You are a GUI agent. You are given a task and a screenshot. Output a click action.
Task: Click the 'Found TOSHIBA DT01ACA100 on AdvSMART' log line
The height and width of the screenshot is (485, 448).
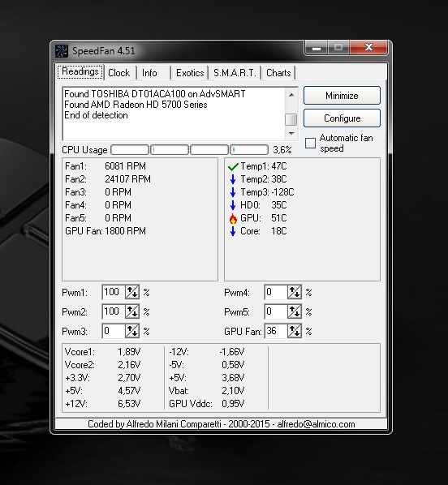point(155,94)
